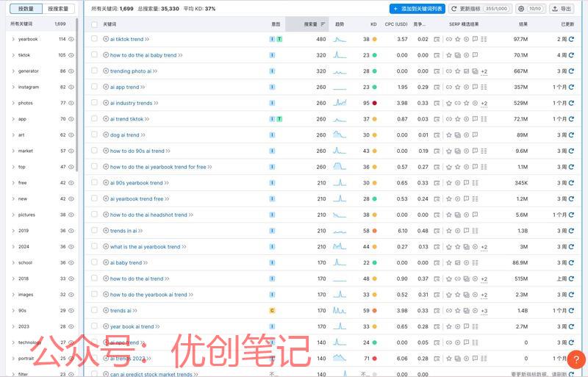The image size is (588, 377).
Task: Click link SERP feature icon for ai trend tiktok
Action: point(449,119)
